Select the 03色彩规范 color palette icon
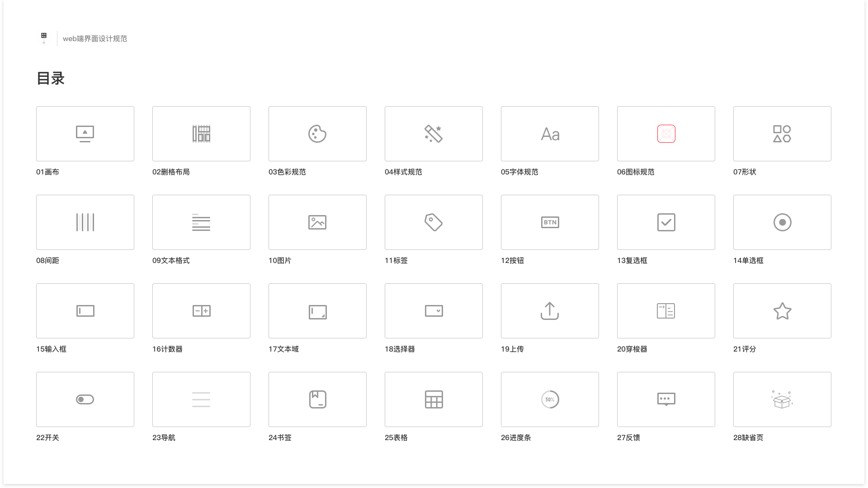The image size is (868, 488). click(317, 134)
